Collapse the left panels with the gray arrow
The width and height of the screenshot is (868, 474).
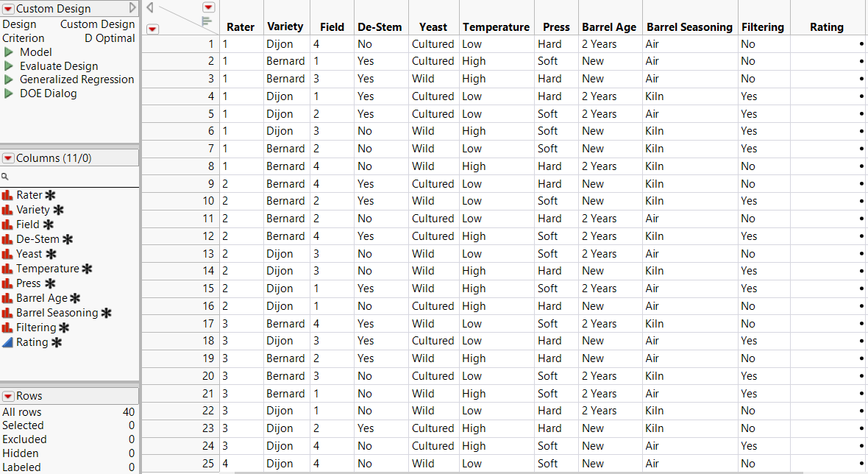(150, 7)
